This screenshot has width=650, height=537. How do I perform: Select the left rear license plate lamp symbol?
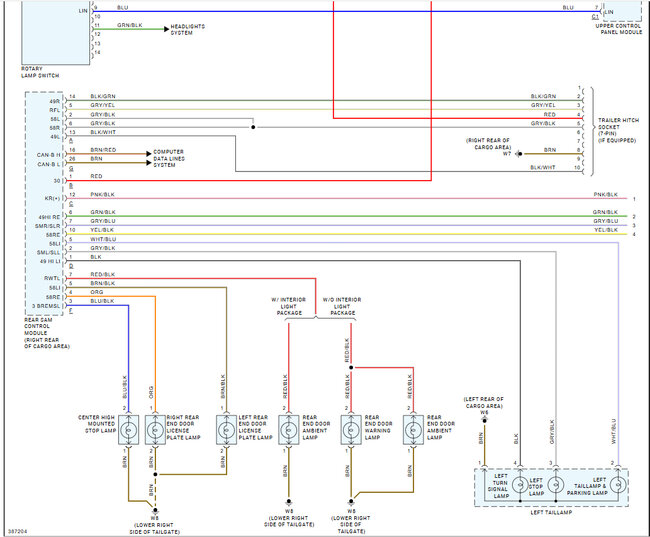point(226,430)
